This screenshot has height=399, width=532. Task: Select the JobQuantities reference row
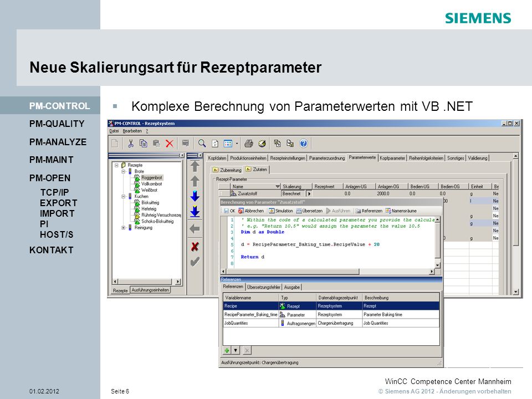tap(331, 323)
